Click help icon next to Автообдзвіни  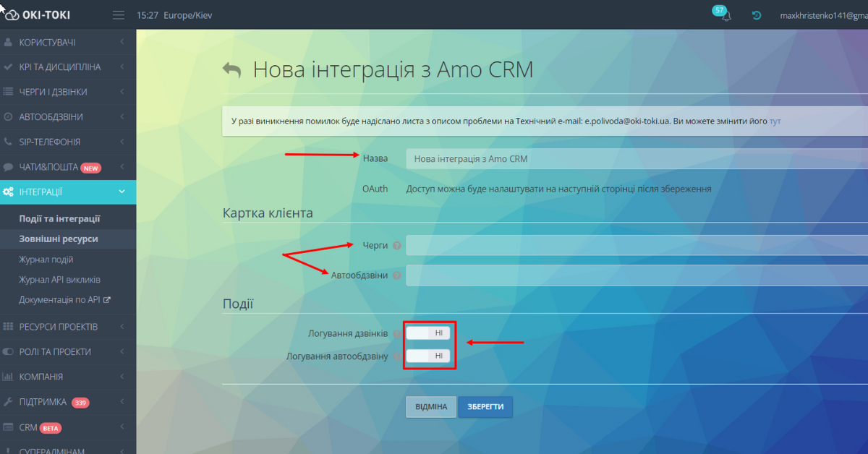pos(396,275)
